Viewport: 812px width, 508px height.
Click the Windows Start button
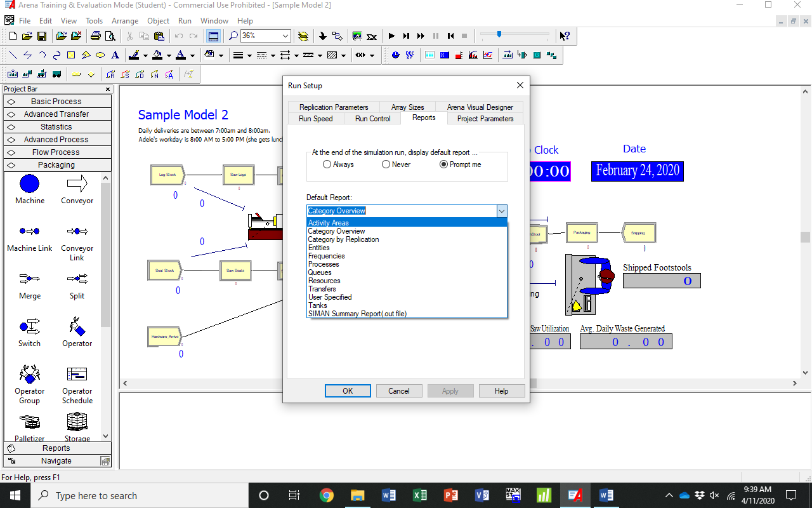click(x=15, y=495)
